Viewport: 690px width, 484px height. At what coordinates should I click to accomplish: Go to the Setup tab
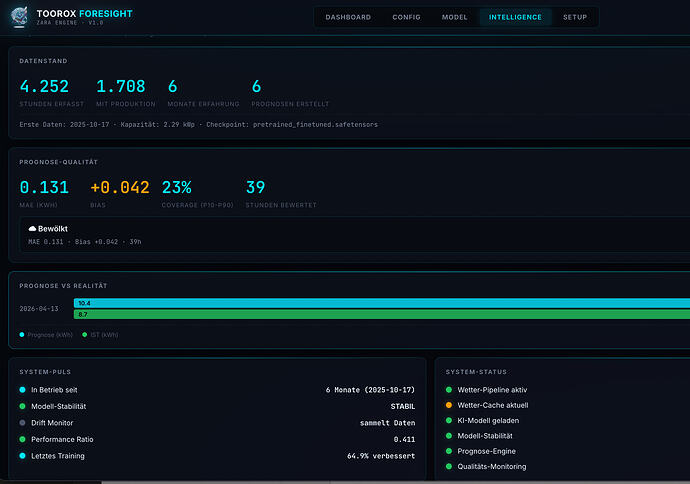(x=575, y=17)
